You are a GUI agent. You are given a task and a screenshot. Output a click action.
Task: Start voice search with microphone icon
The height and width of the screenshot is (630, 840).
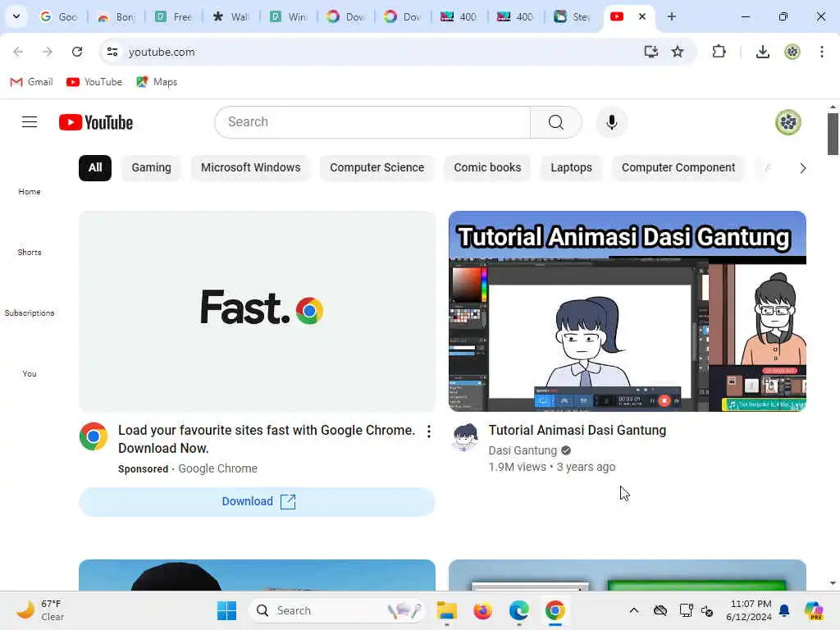click(x=611, y=122)
